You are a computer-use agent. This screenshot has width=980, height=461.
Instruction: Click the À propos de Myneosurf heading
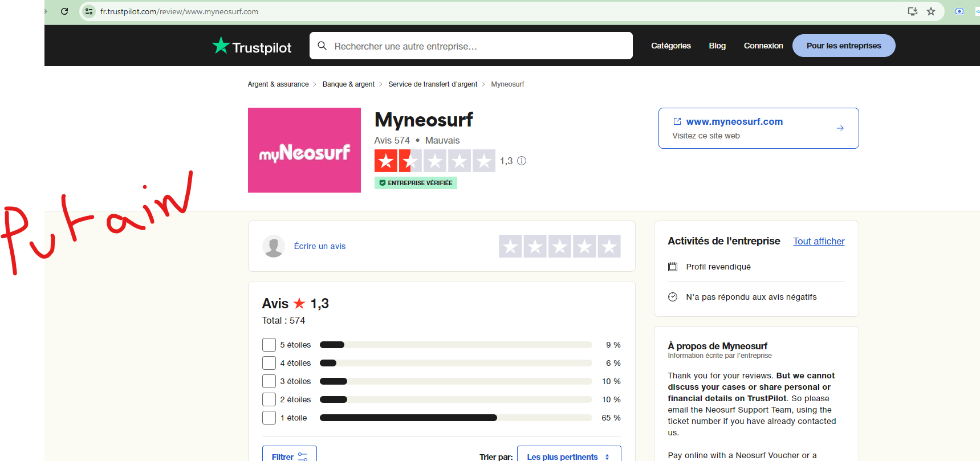point(717,346)
